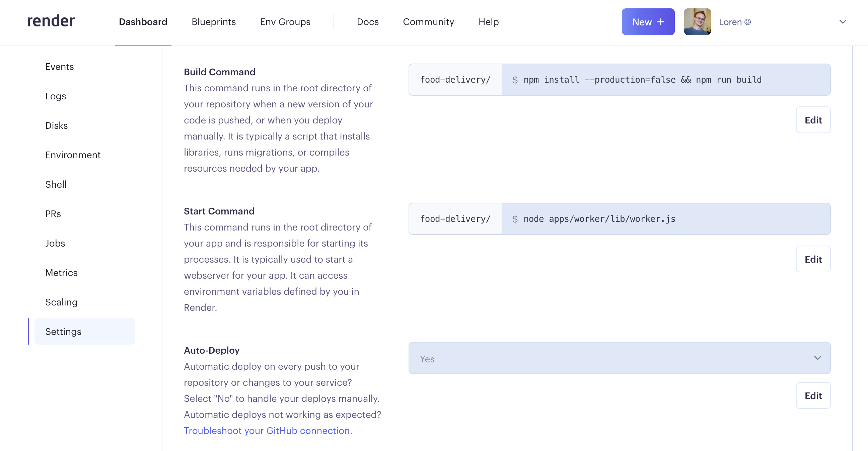Open Metrics in the sidebar
Viewport: 868px width, 451px height.
coord(61,273)
